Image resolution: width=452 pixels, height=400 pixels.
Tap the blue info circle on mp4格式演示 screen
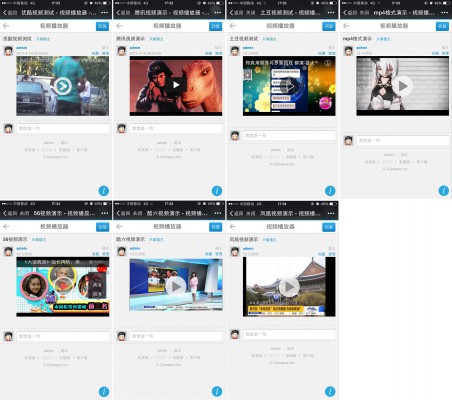tap(443, 191)
